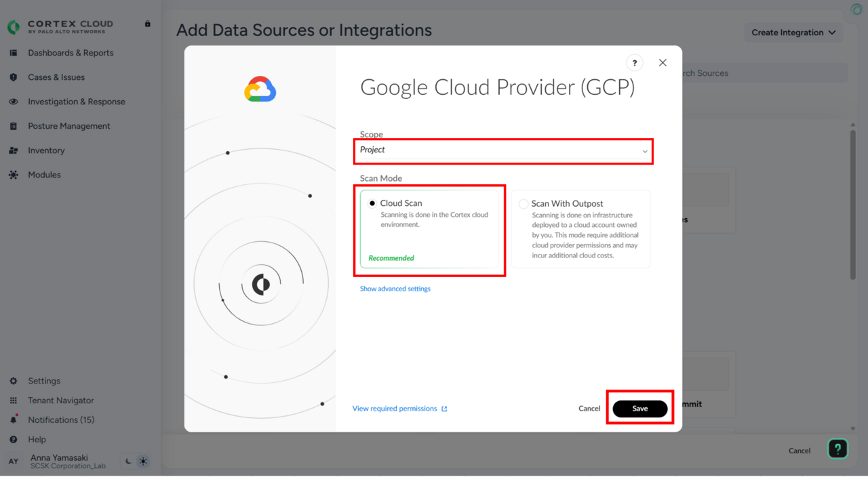Click the lock icon beside Cortex Cloud
This screenshot has width=868, height=477.
[147, 24]
